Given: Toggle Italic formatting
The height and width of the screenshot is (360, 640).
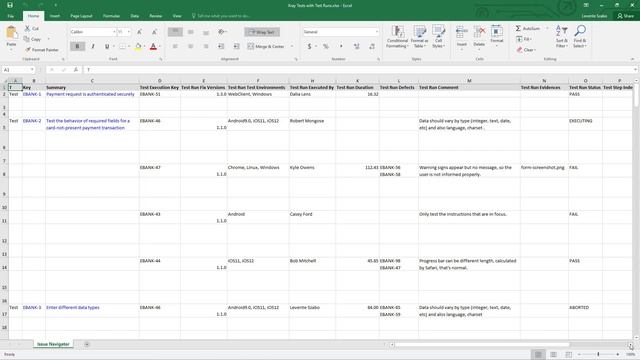Looking at the screenshot, I should click(x=93, y=47).
